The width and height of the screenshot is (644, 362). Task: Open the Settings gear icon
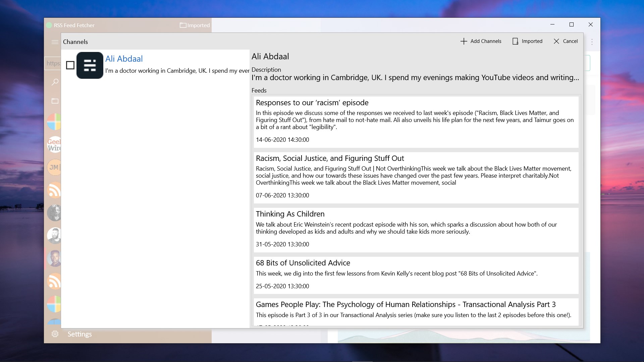coord(55,334)
